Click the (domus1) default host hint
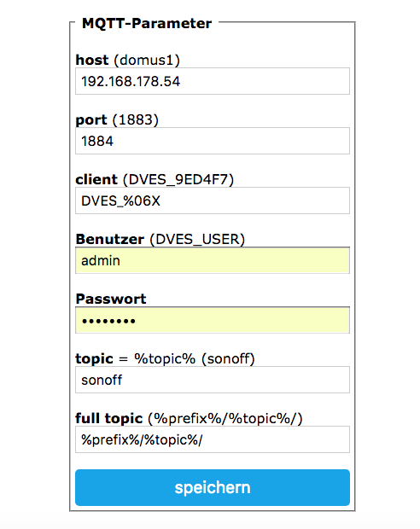 (x=147, y=60)
